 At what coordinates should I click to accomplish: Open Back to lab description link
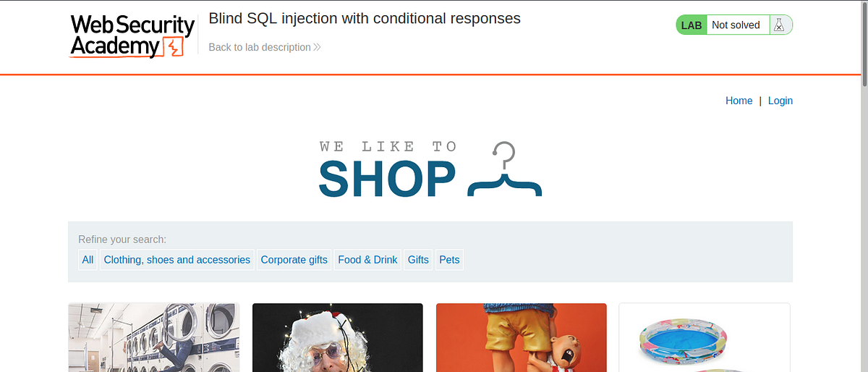tap(260, 47)
